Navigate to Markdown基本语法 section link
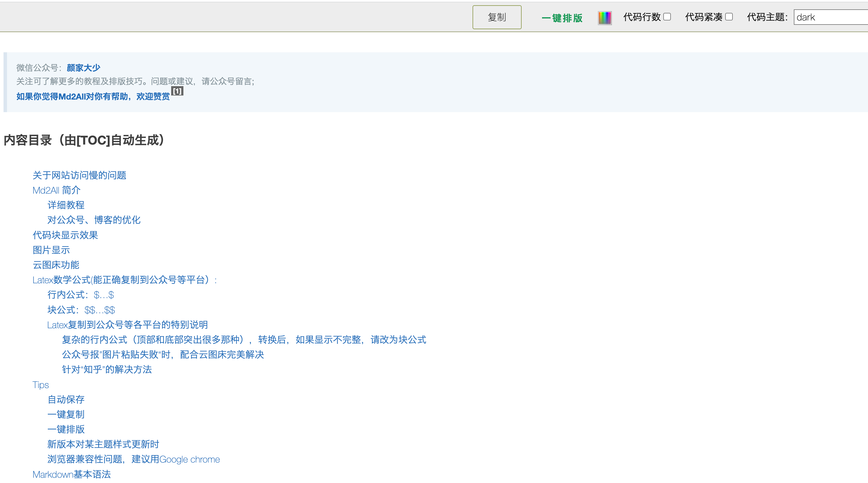This screenshot has height=483, width=868. 72,474
